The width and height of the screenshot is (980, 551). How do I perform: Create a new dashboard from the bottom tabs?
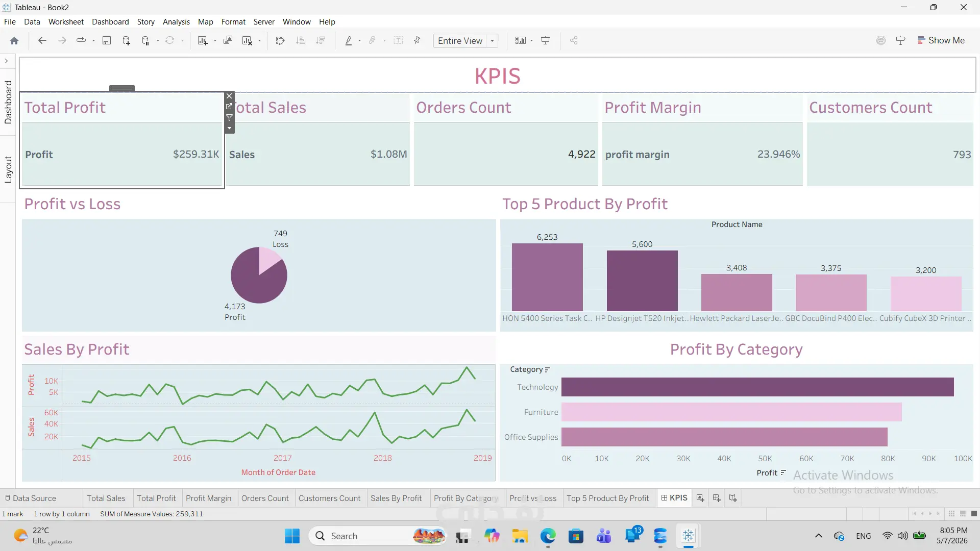click(717, 498)
